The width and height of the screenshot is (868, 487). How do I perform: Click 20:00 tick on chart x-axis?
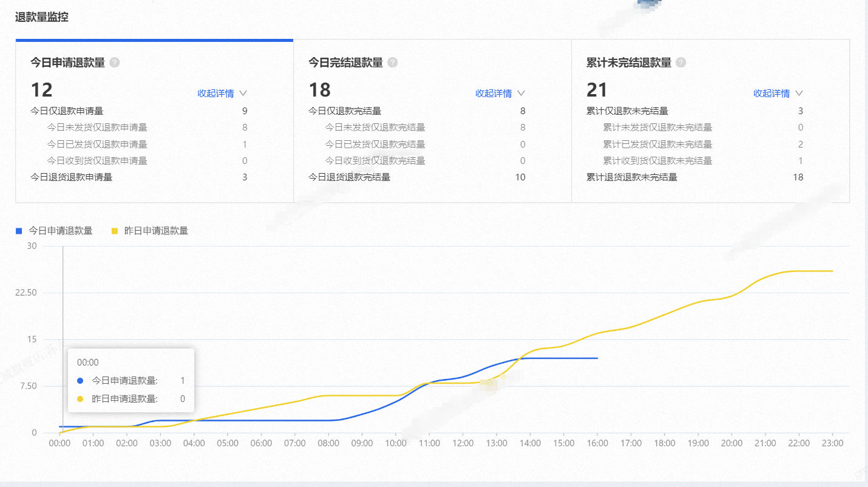click(732, 443)
